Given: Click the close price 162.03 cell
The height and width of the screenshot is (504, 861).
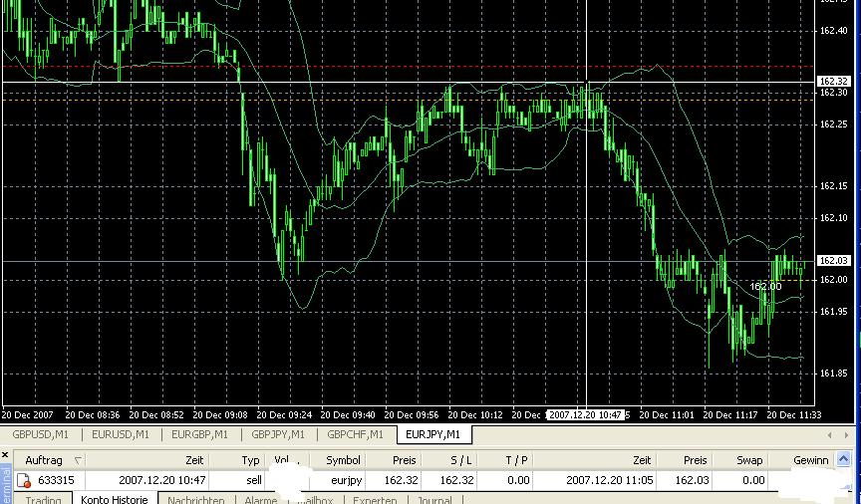Looking at the screenshot, I should [x=692, y=480].
